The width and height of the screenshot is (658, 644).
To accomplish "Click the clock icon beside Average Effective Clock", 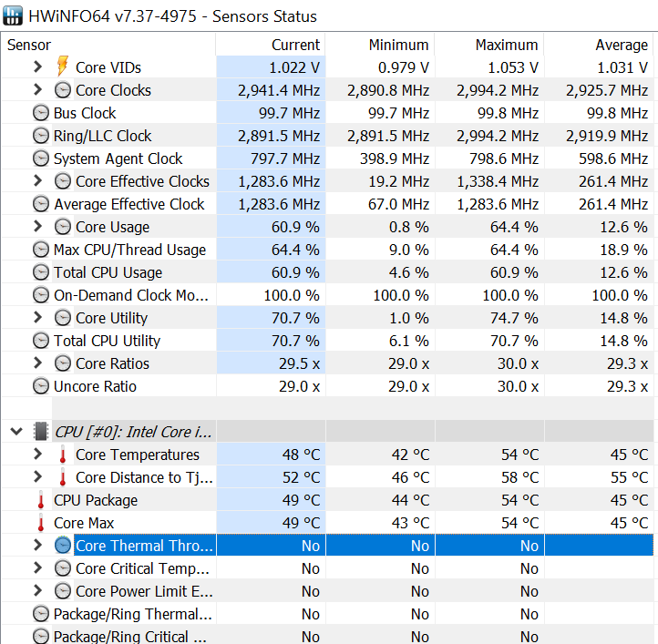I will click(41, 204).
